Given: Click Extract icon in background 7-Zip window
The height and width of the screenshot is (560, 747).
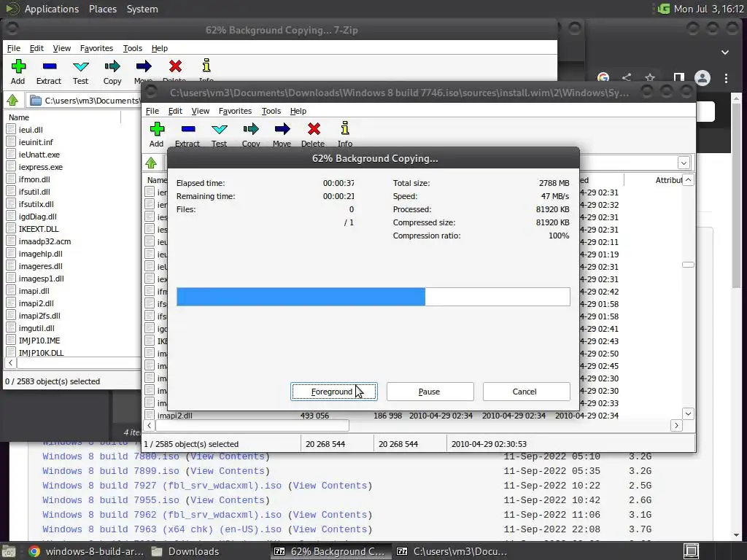Looking at the screenshot, I should coord(49,66).
